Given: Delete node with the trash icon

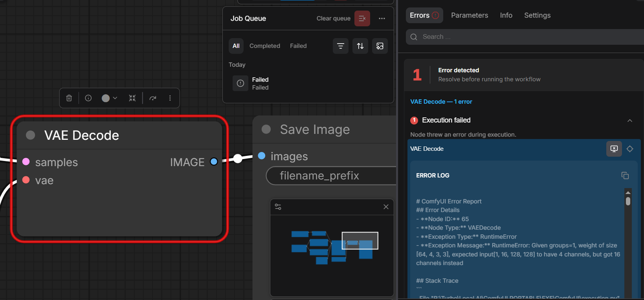Looking at the screenshot, I should click(69, 98).
